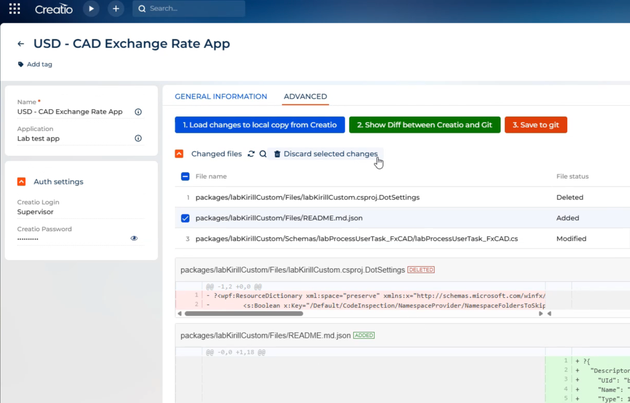The height and width of the screenshot is (403, 630).
Task: Go back using the left arrow
Action: [x=21, y=44]
